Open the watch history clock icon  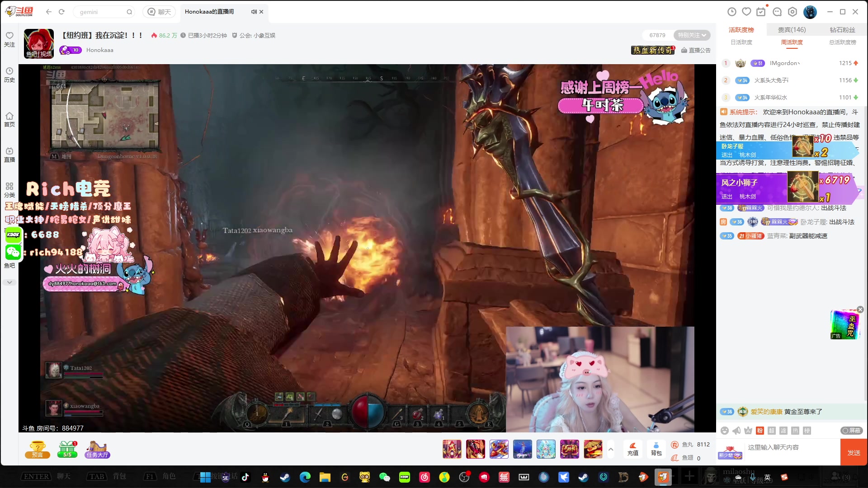(732, 12)
